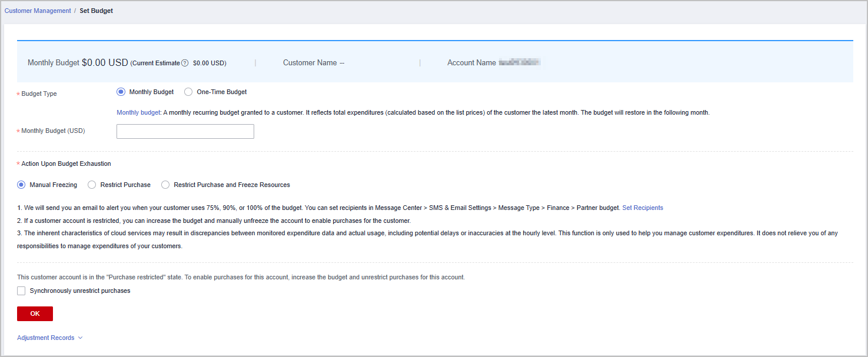Click the $0.00 USD monthly budget amount
Image resolution: width=868 pixels, height=357 pixels.
[x=105, y=62]
